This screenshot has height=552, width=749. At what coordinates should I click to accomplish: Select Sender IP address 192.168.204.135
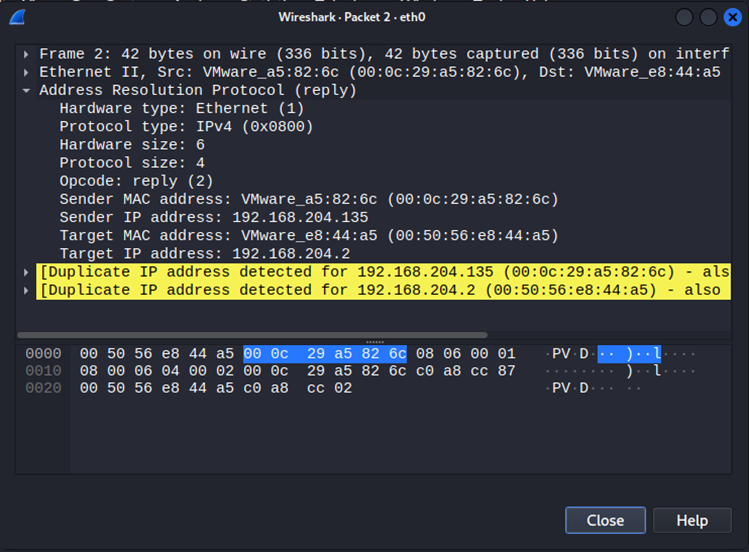[213, 217]
